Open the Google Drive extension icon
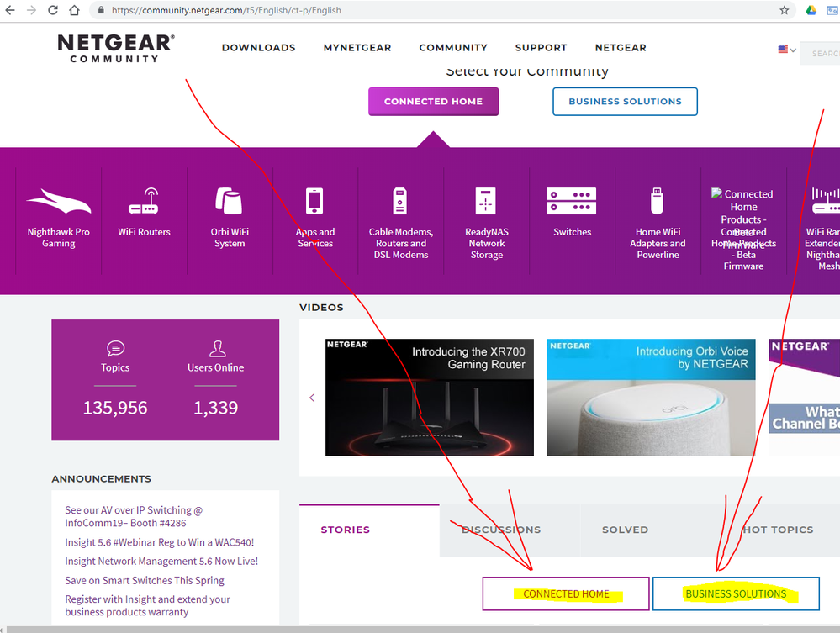 (811, 10)
